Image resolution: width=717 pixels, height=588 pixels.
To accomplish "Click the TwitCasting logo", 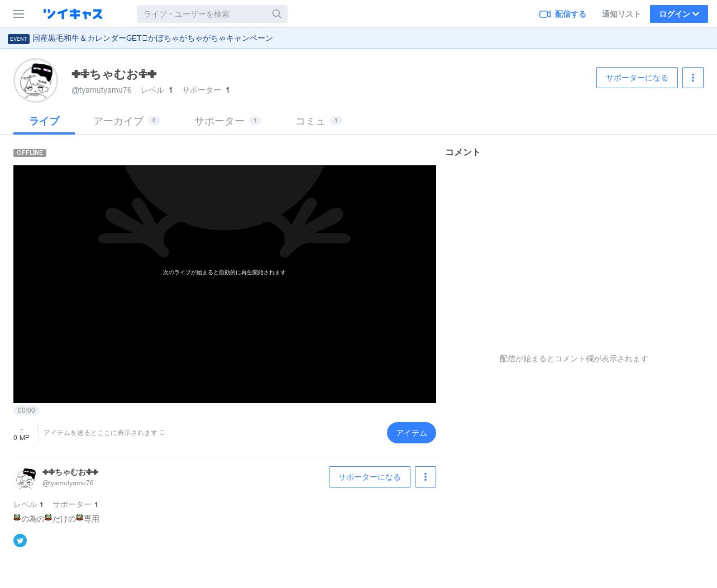I will (73, 14).
